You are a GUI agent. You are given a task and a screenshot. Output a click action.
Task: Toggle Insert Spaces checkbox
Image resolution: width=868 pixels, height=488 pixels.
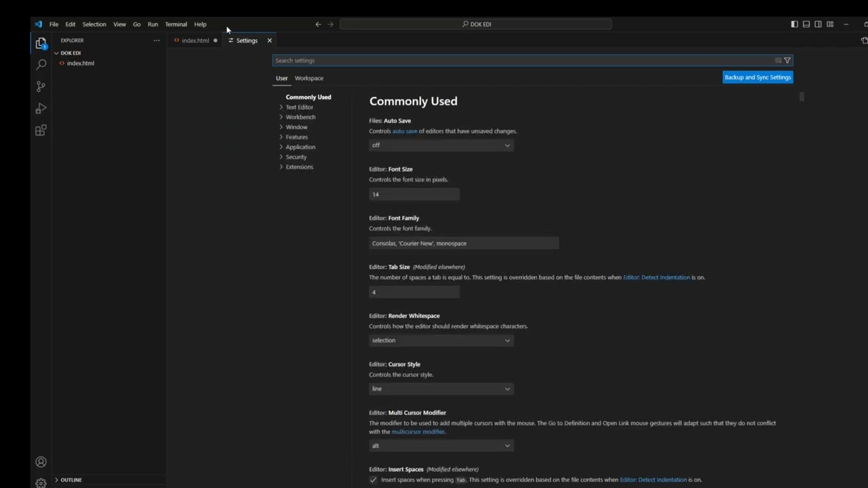(373, 480)
